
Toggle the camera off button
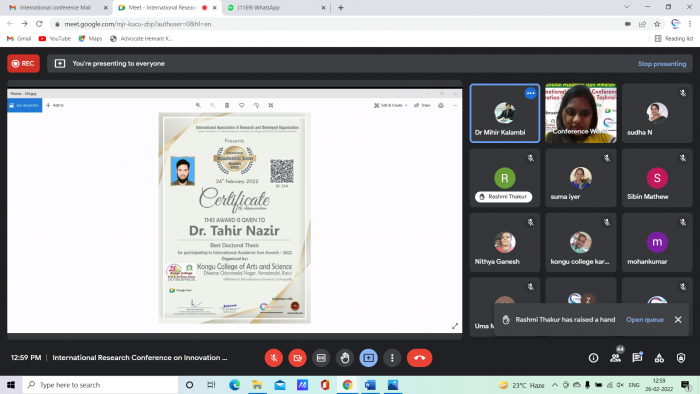click(x=297, y=358)
